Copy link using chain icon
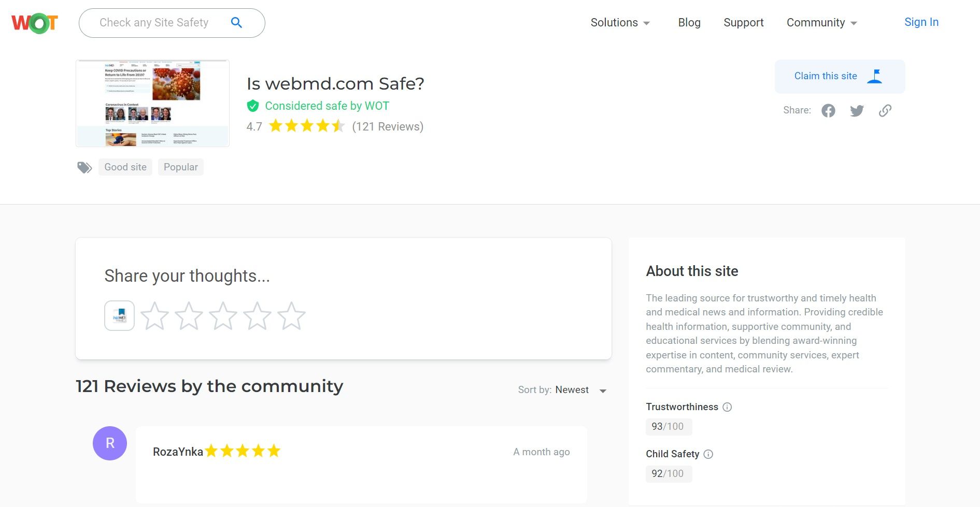Screen dimensions: 980x507 point(885,111)
